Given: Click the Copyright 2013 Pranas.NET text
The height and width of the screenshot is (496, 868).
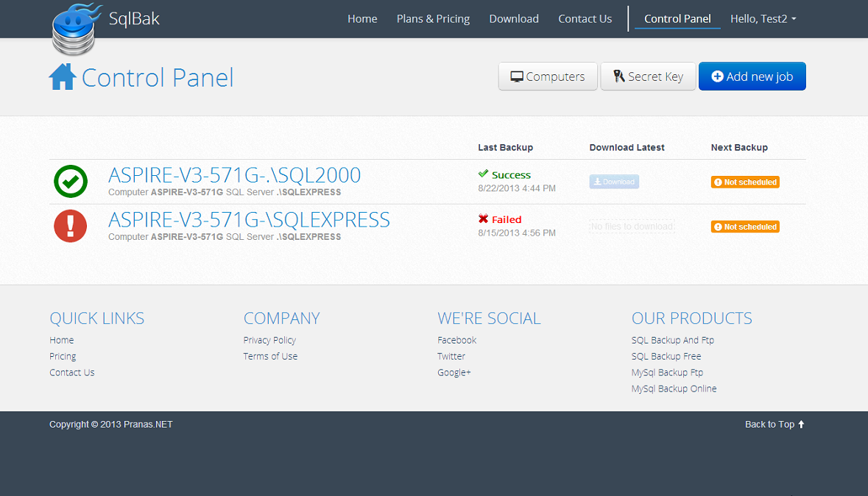Looking at the screenshot, I should 110,424.
